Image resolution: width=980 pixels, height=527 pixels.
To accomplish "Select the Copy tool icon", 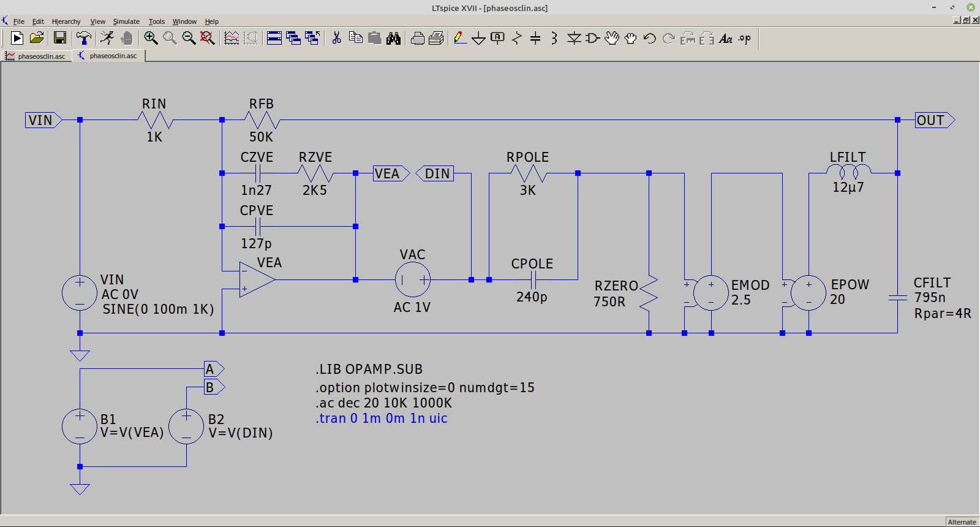I will pyautogui.click(x=355, y=38).
